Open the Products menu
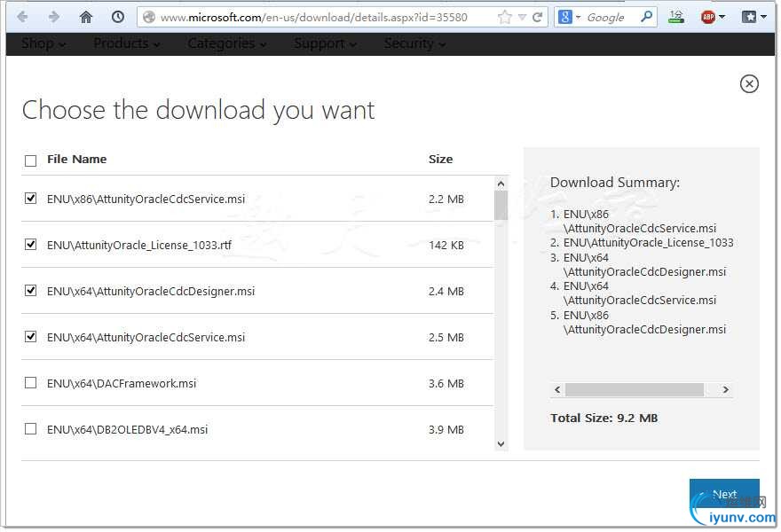This screenshot has width=781, height=532. pos(127,43)
